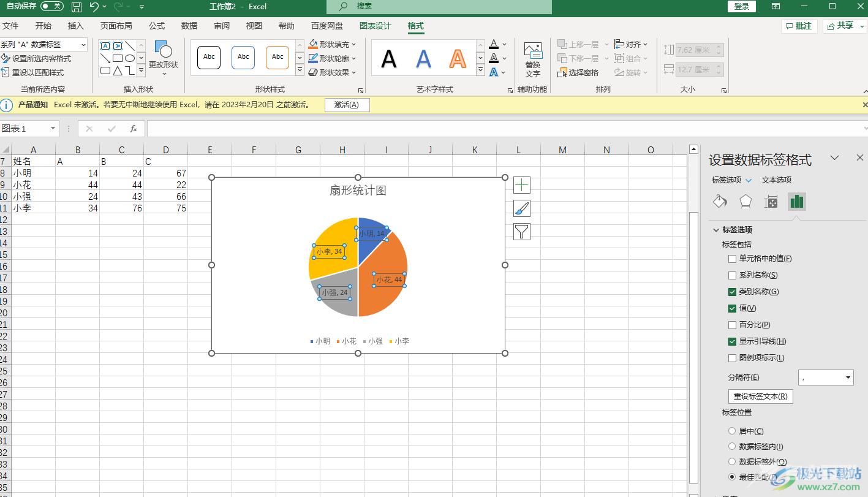Open the chart filters funnel icon

521,232
